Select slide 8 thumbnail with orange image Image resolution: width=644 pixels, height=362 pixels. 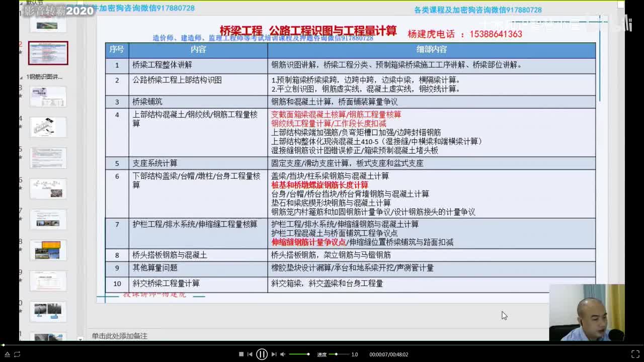click(x=48, y=250)
